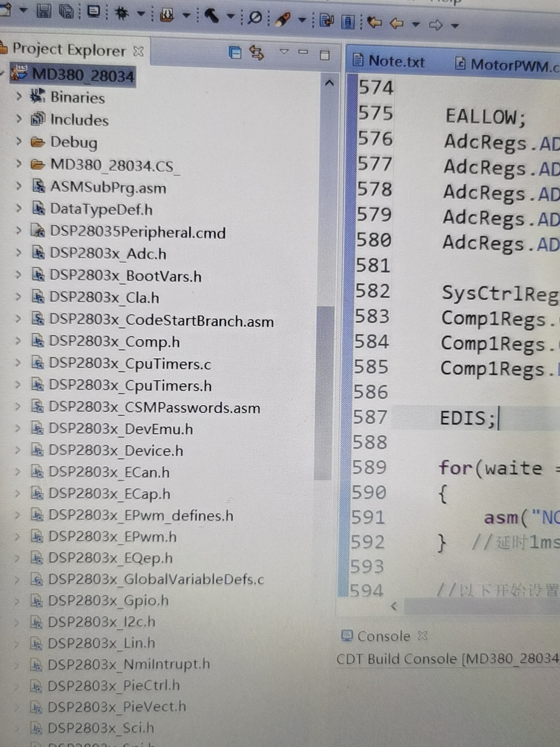Collapse All in Project Explorer
Screen dimensions: 560x747
click(x=235, y=52)
